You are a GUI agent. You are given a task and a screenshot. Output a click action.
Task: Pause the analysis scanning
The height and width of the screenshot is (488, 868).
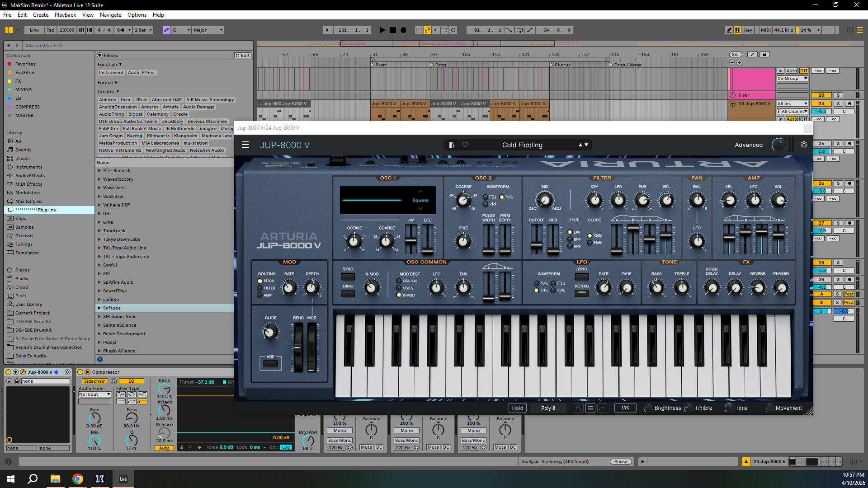click(621, 462)
